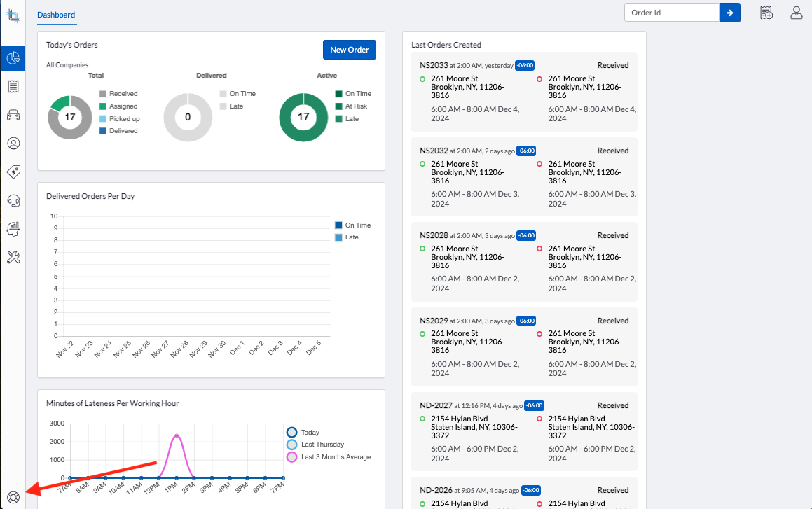
Task: Click the Last Orders Created heading
Action: (446, 45)
